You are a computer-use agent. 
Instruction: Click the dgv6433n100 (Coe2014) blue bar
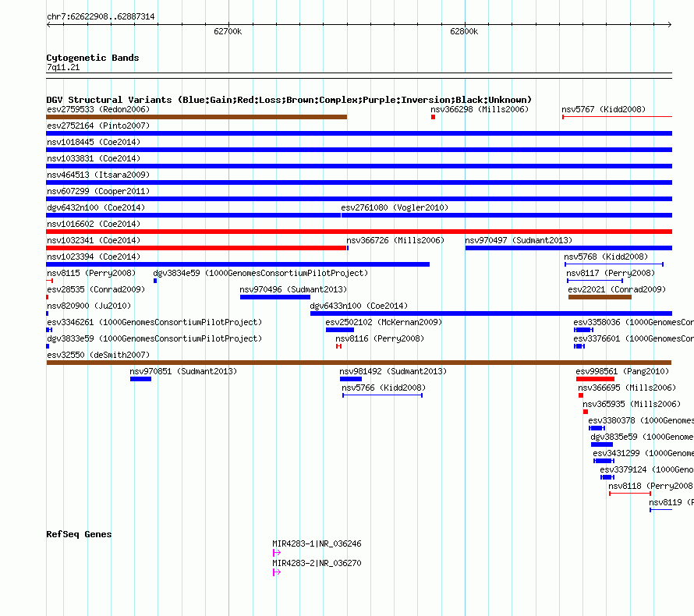tap(490, 313)
